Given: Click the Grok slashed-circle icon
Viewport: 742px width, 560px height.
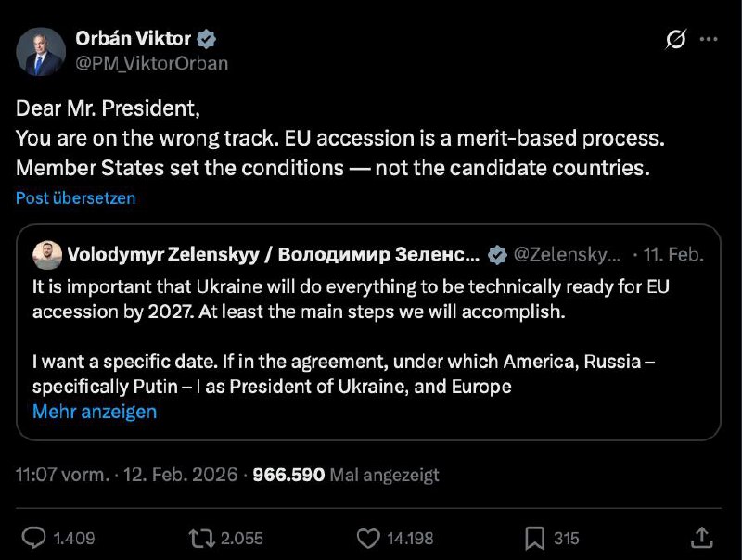Looking at the screenshot, I should click(676, 40).
